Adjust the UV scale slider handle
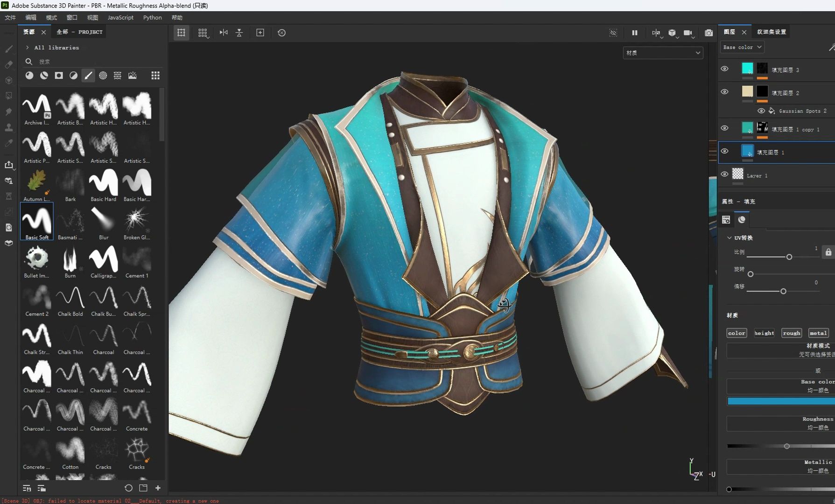Viewport: 835px width, 504px height. click(789, 257)
